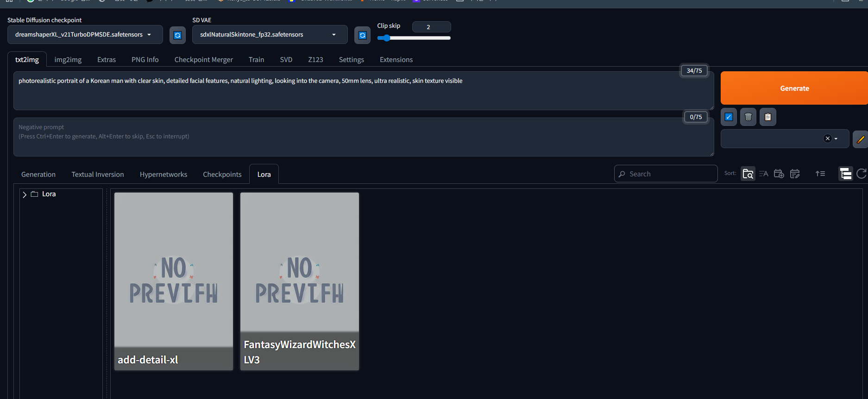
Task: Clear the styles selection with the X
Action: 827,138
